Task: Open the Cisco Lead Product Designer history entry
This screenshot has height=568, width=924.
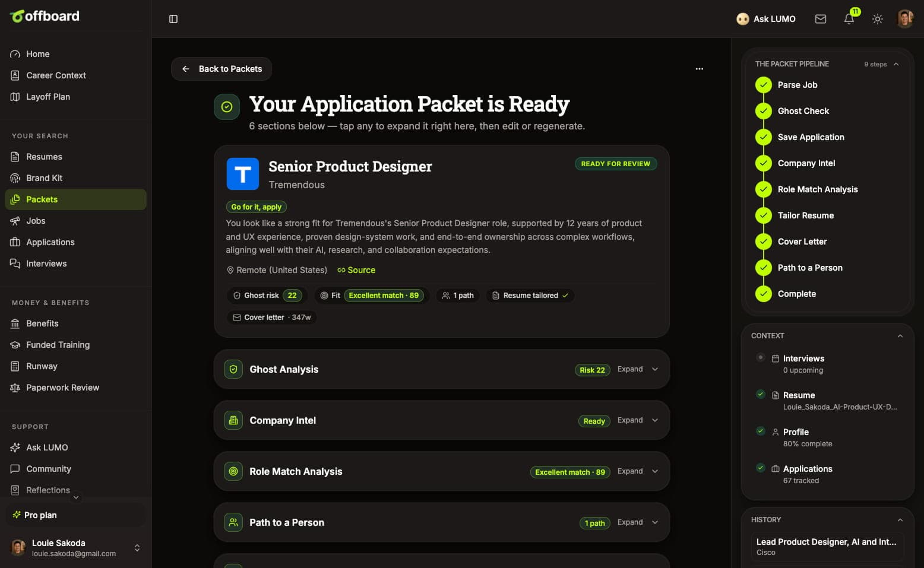Action: click(x=827, y=547)
